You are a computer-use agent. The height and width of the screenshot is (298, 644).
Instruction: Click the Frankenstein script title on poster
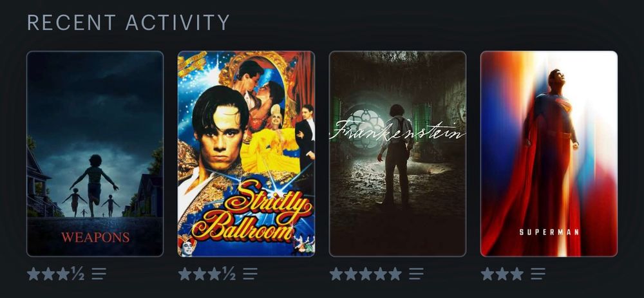tap(397, 131)
